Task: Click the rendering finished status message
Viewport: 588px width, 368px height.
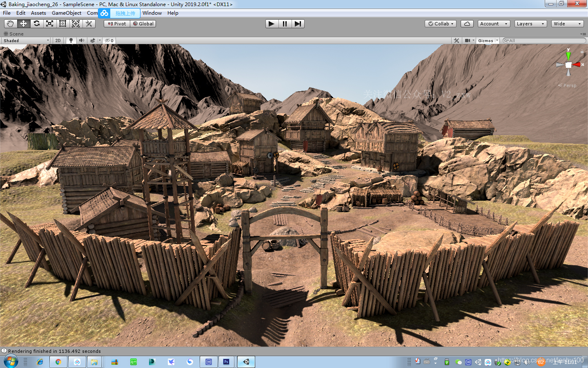Action: (x=54, y=351)
